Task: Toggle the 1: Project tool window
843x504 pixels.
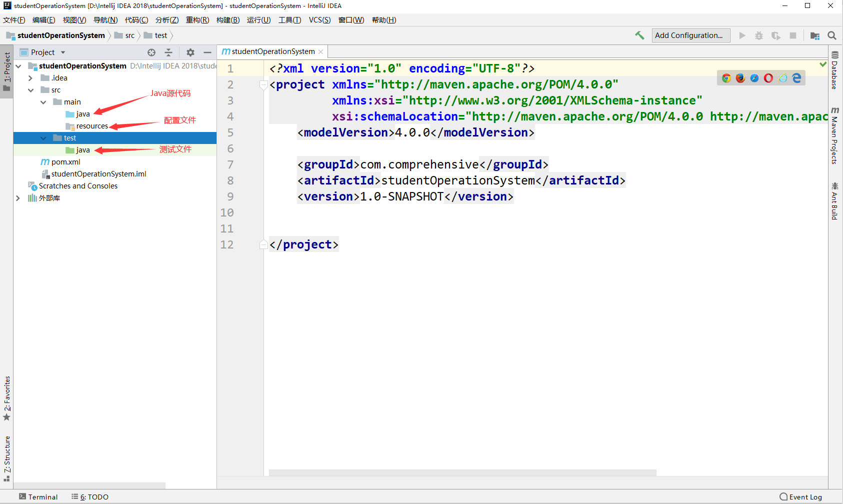Action: pyautogui.click(x=7, y=72)
